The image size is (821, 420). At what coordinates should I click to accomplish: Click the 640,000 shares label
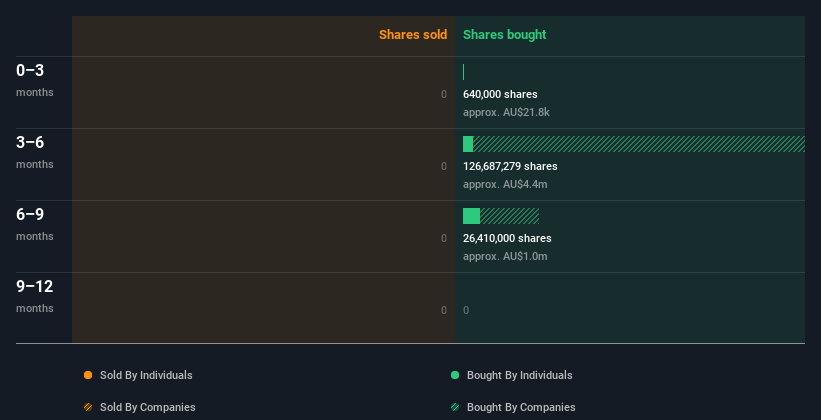pos(500,94)
